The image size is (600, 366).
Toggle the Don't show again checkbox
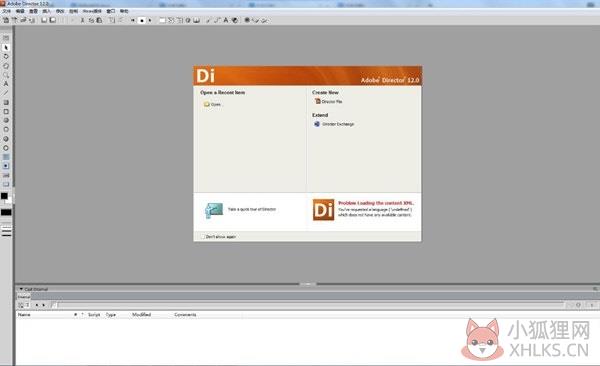[203, 237]
